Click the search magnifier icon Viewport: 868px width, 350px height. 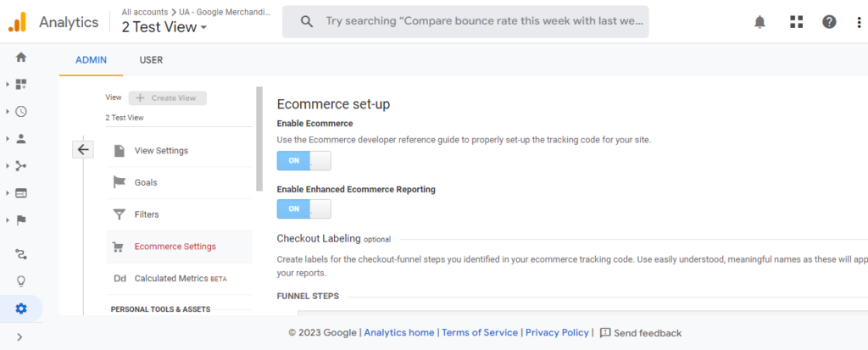(306, 21)
